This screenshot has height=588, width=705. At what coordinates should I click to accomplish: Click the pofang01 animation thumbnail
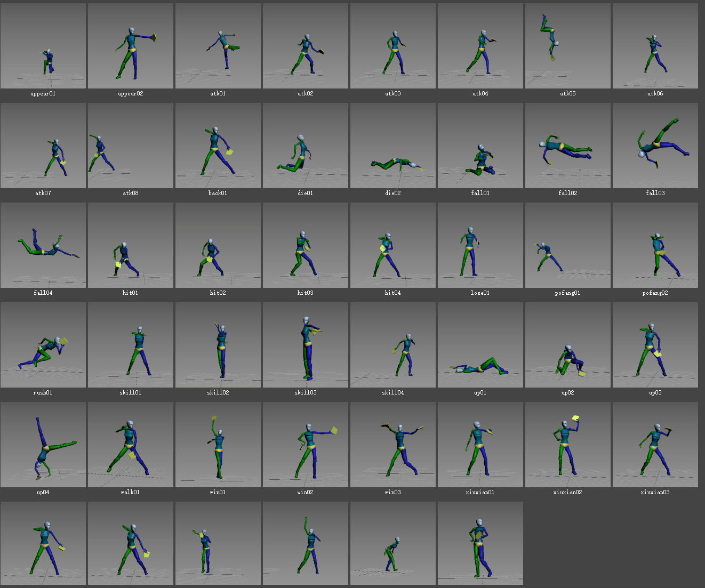[568, 245]
